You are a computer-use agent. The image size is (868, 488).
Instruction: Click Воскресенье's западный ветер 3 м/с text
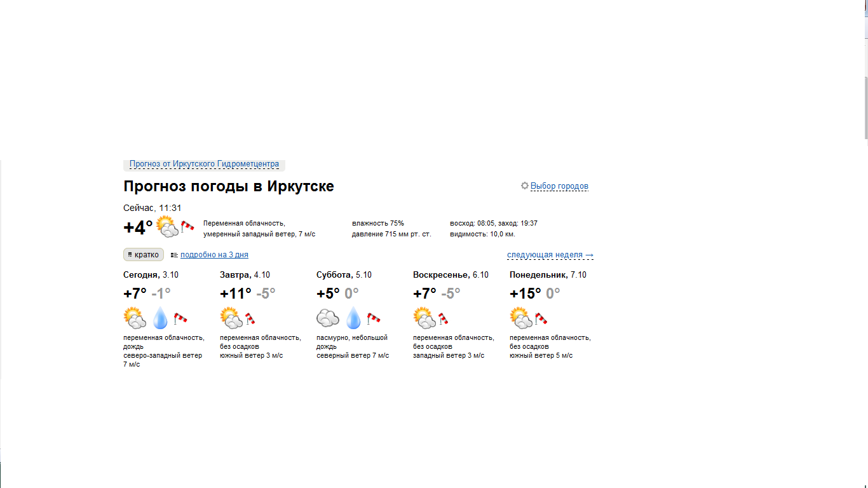point(449,355)
